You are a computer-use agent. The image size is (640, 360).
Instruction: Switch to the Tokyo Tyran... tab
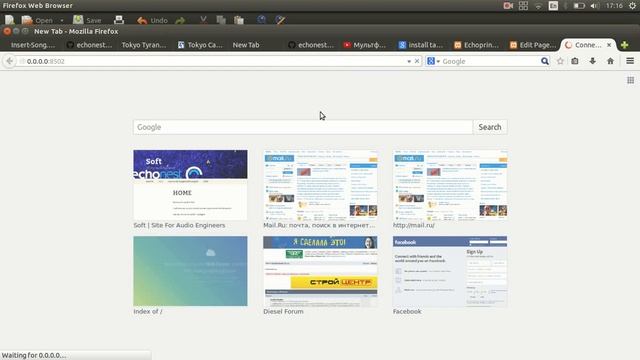pyautogui.click(x=144, y=45)
